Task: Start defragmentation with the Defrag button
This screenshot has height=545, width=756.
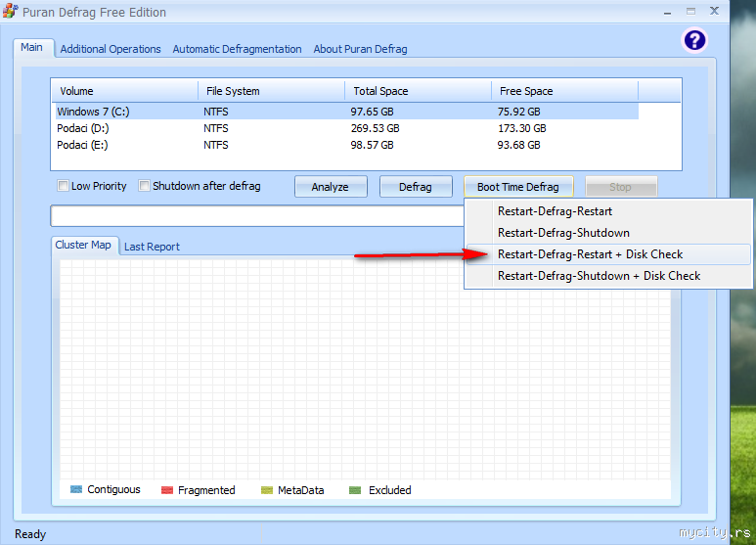Action: coord(416,187)
